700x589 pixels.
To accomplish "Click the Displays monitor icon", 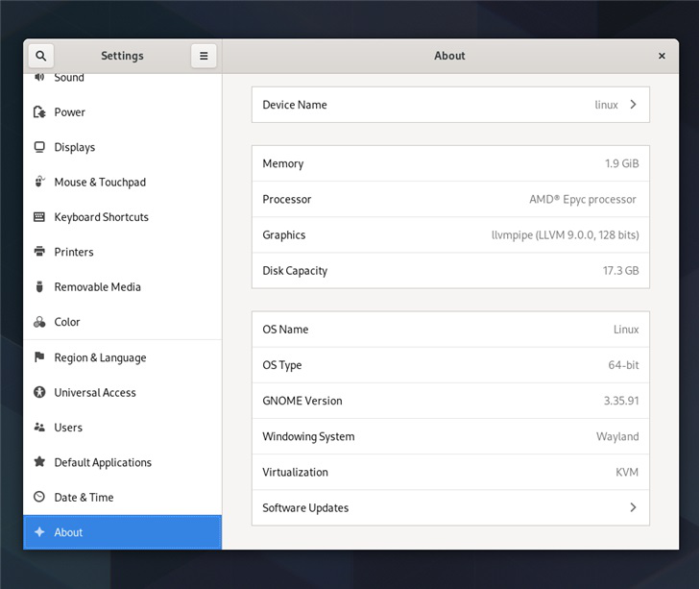I will 39,147.
